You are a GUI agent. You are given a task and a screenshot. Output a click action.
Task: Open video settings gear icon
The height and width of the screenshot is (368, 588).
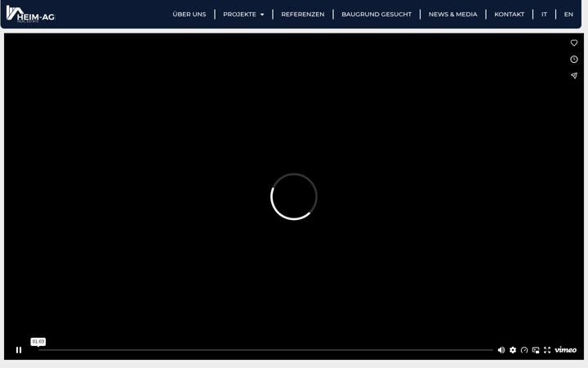tap(513, 350)
